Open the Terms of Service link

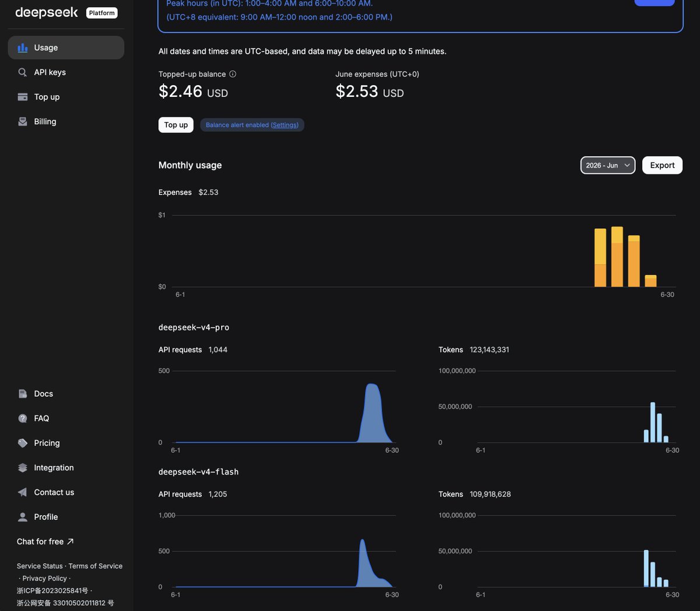pos(96,566)
